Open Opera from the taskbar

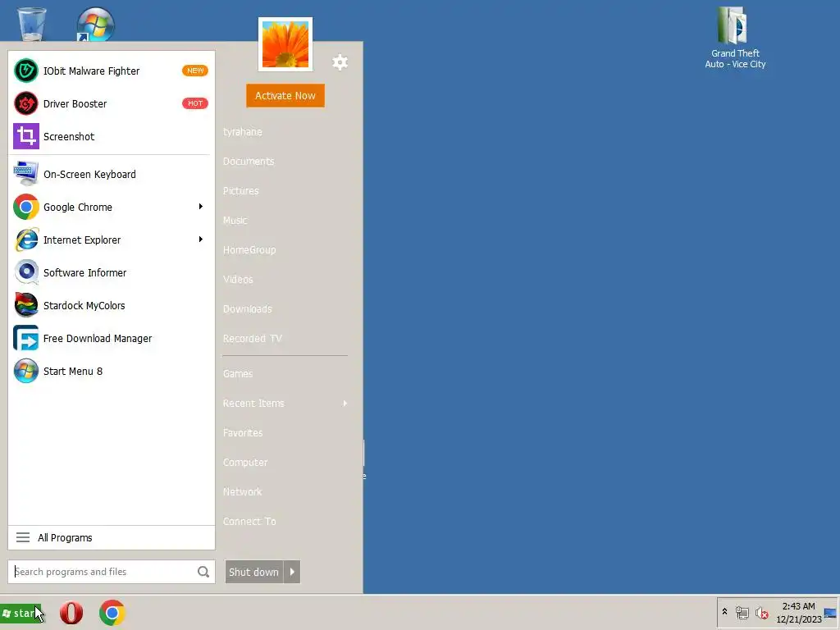tap(71, 612)
